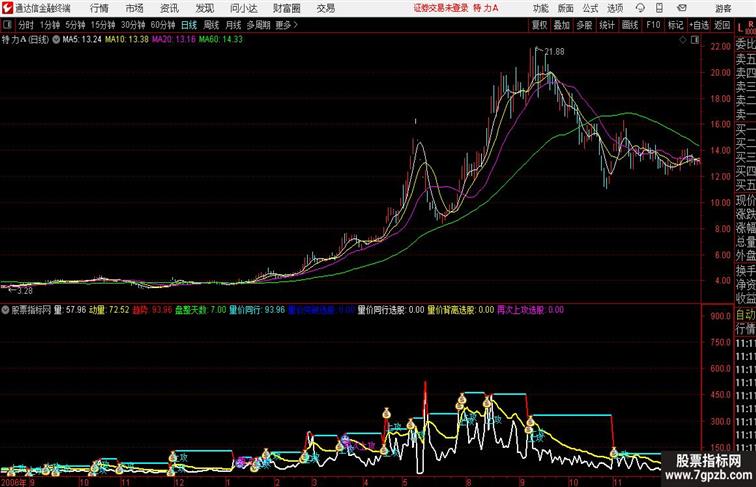The width and height of the screenshot is (756, 487).
Task: Click the MA20: 13.16 label
Action: pyautogui.click(x=174, y=40)
